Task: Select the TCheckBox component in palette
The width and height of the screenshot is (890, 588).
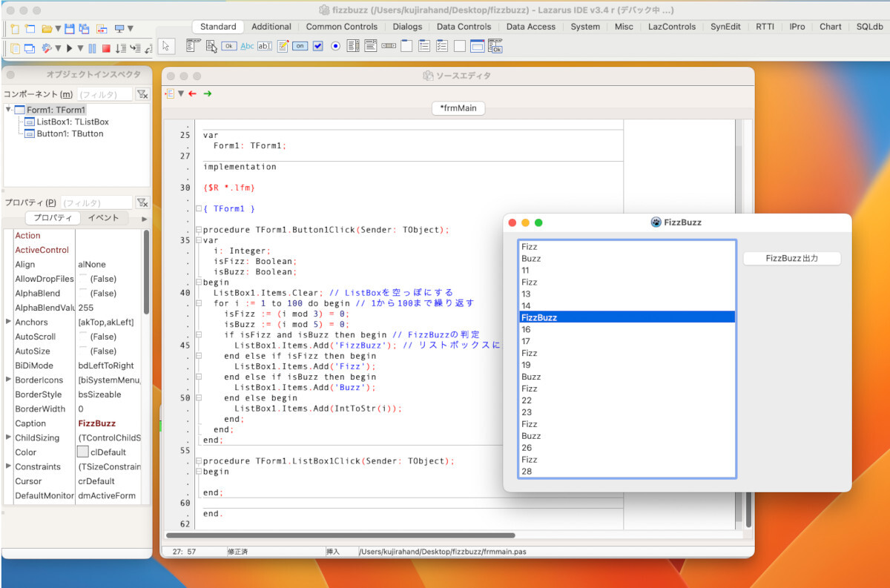Action: [x=317, y=46]
